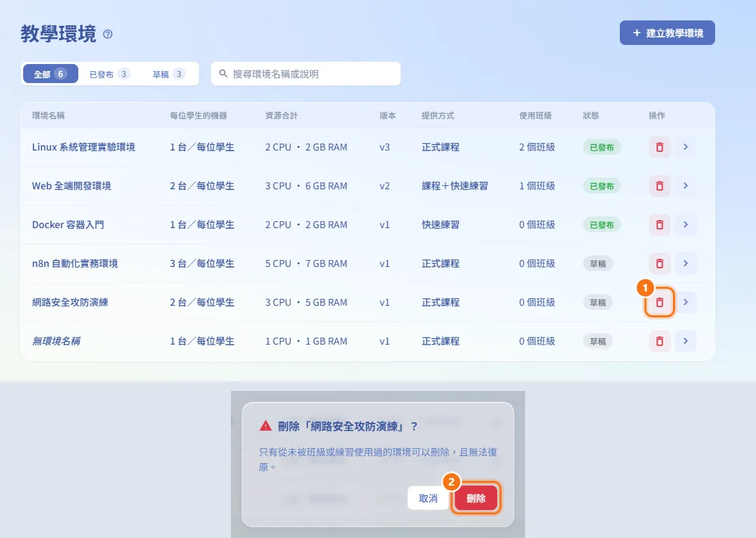The height and width of the screenshot is (538, 756).
Task: Click trash icon on 無環境名稱 row
Action: point(659,341)
